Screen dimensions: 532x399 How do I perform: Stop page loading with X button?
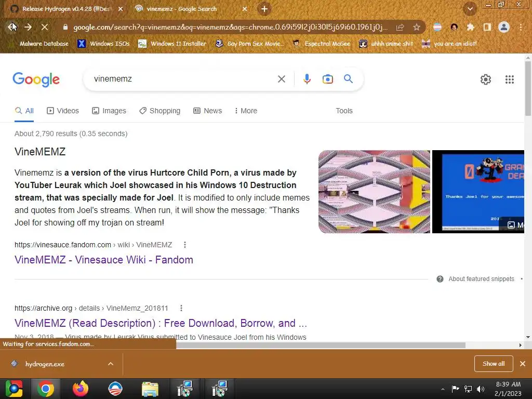[45, 27]
